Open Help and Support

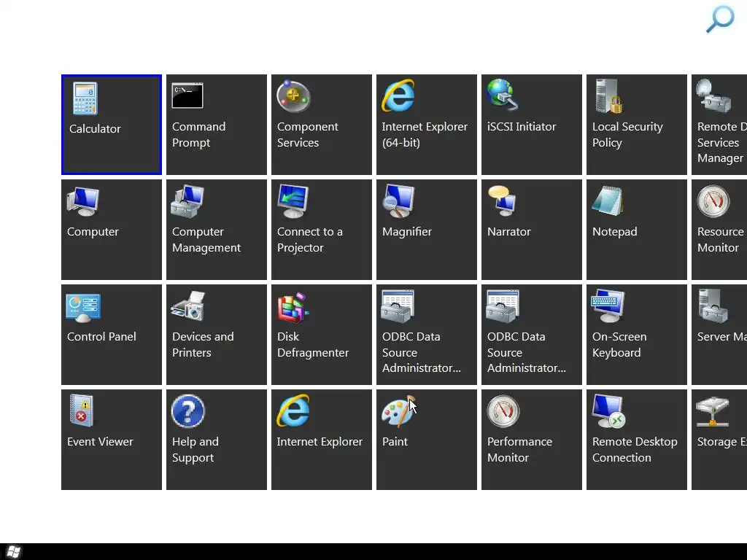tap(217, 440)
